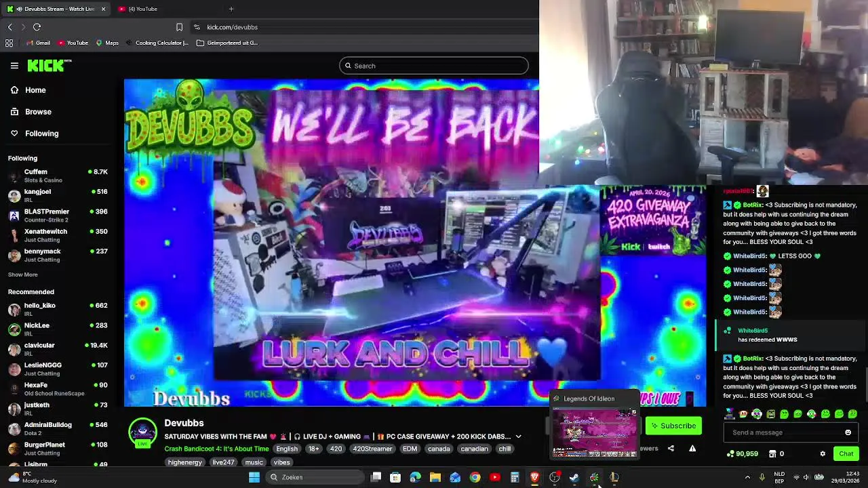868x488 pixels.
Task: Open BLASTPremier channel in Following list
Action: (x=58, y=215)
